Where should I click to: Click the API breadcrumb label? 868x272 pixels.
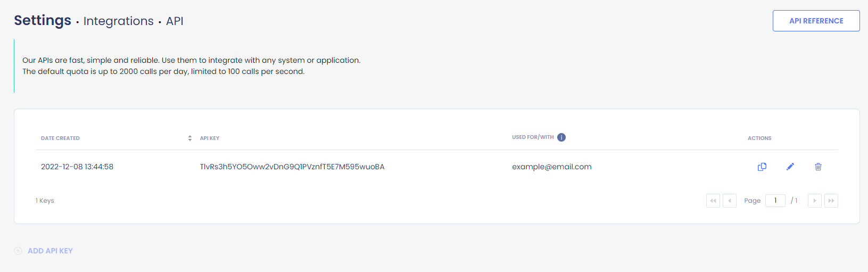(x=175, y=21)
